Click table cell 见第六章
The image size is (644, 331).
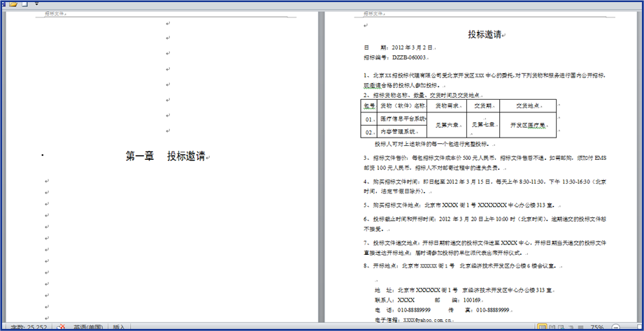tap(447, 125)
